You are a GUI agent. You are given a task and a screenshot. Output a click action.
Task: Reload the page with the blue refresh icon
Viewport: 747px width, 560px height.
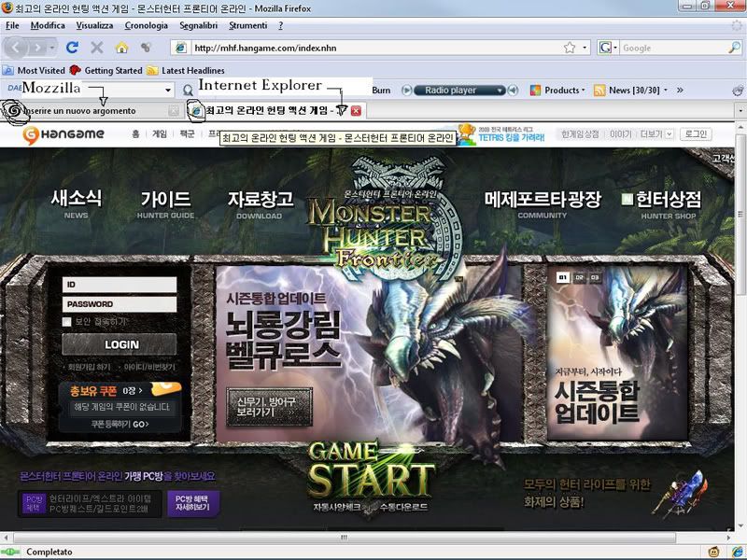pyautogui.click(x=73, y=48)
